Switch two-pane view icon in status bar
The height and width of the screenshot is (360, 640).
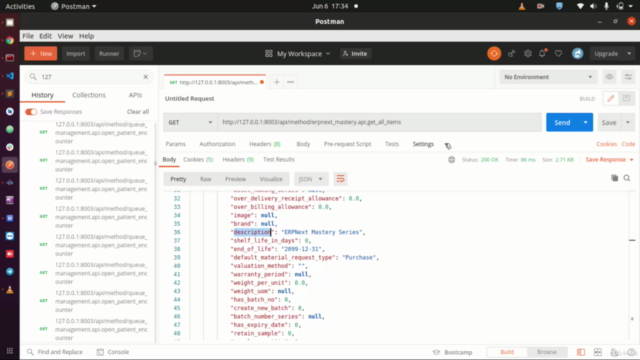[598, 352]
